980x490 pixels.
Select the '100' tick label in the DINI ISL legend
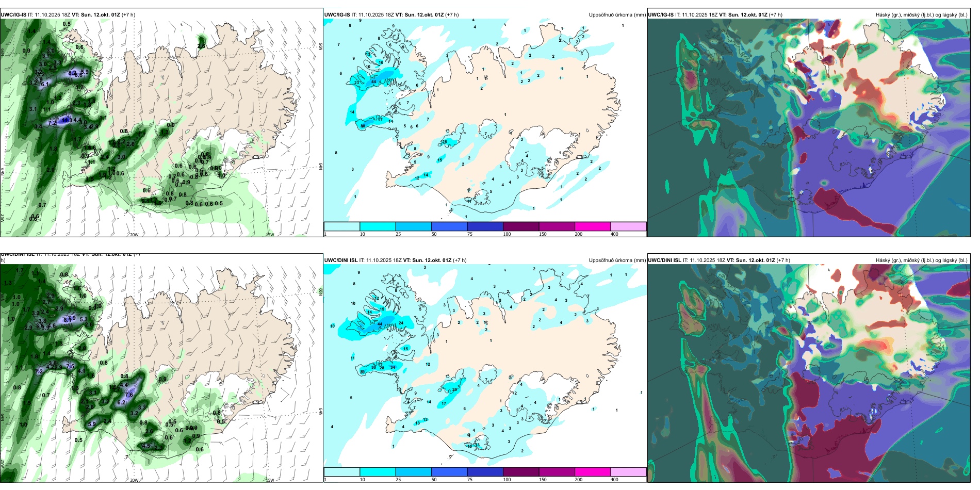pos(507,480)
